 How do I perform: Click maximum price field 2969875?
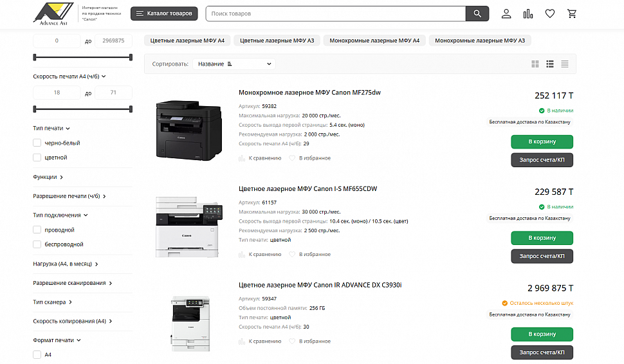pyautogui.click(x=113, y=41)
